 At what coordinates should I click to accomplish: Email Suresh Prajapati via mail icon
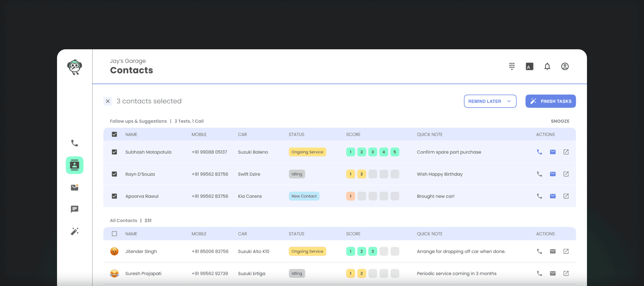(x=553, y=273)
